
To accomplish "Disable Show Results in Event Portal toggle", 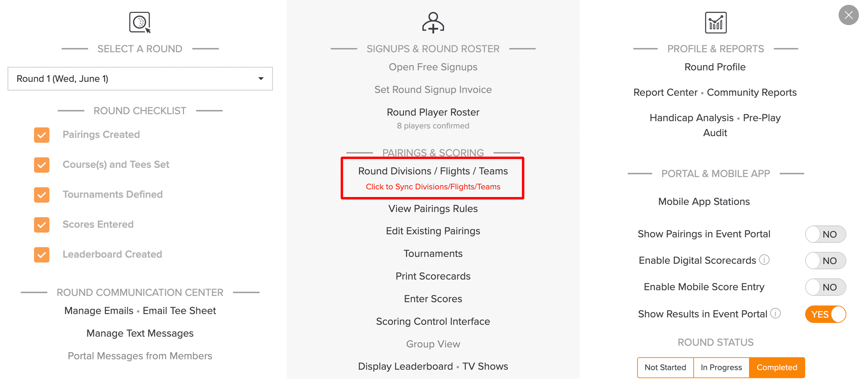I will coord(825,314).
